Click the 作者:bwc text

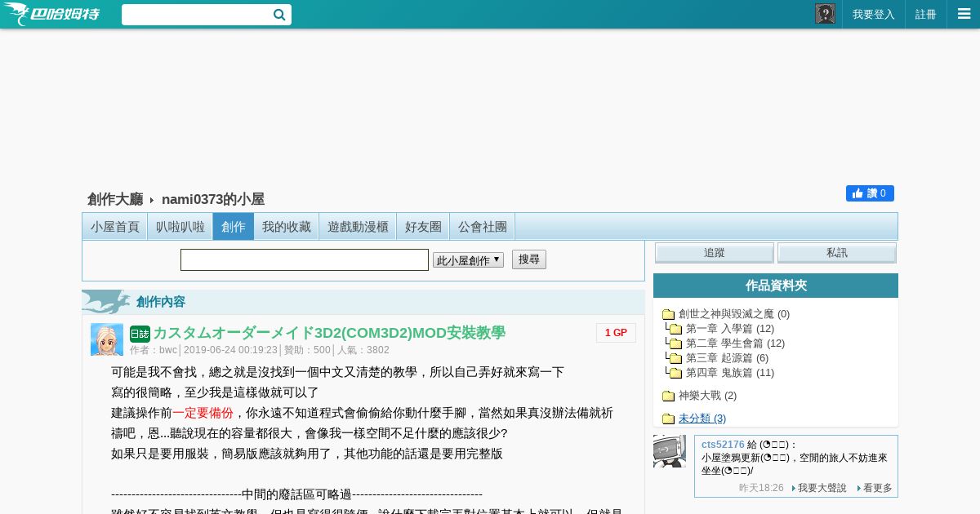(154, 350)
